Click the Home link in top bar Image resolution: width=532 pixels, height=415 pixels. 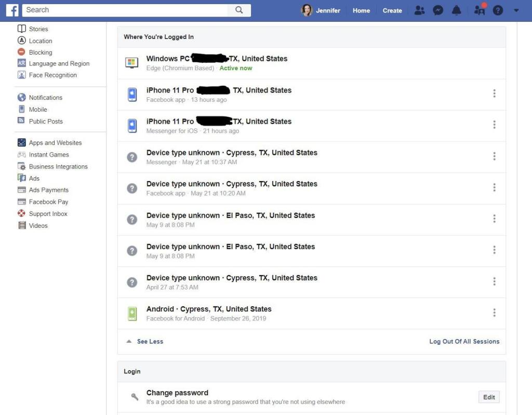(x=361, y=10)
